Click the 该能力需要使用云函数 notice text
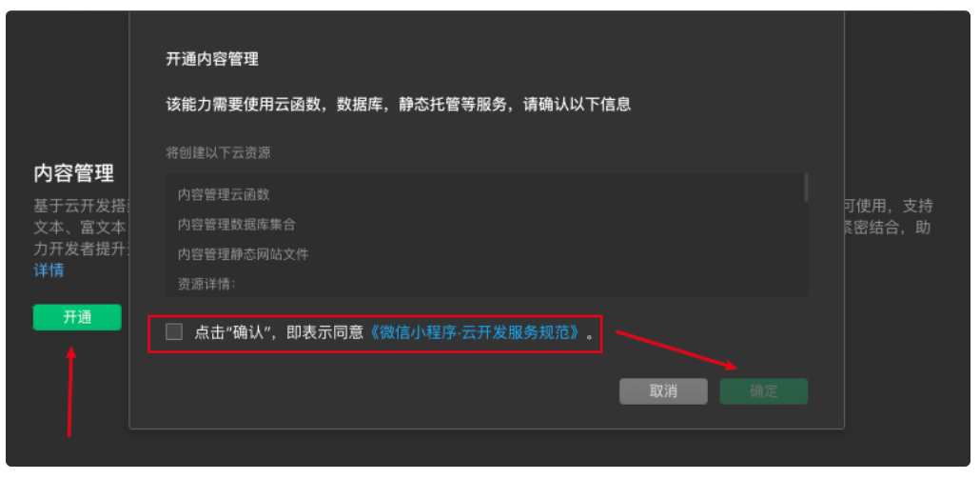Viewport: 980px width, 479px height. [398, 105]
